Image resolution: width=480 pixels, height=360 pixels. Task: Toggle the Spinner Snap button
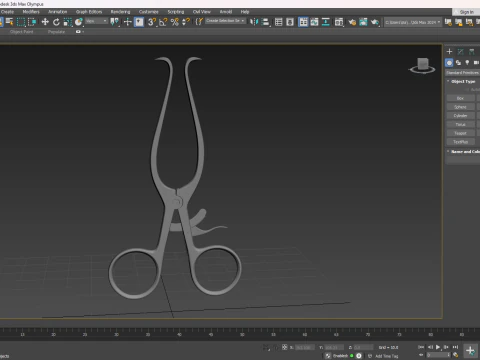click(x=186, y=22)
